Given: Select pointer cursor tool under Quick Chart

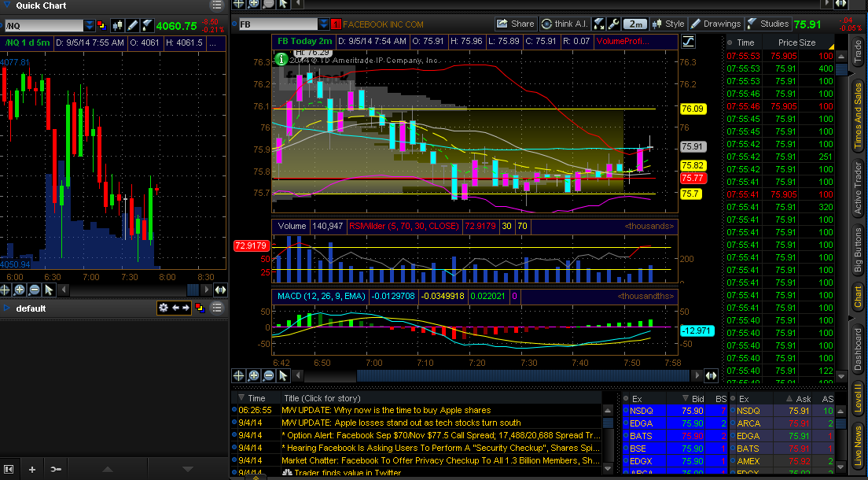Looking at the screenshot, I should [49, 290].
